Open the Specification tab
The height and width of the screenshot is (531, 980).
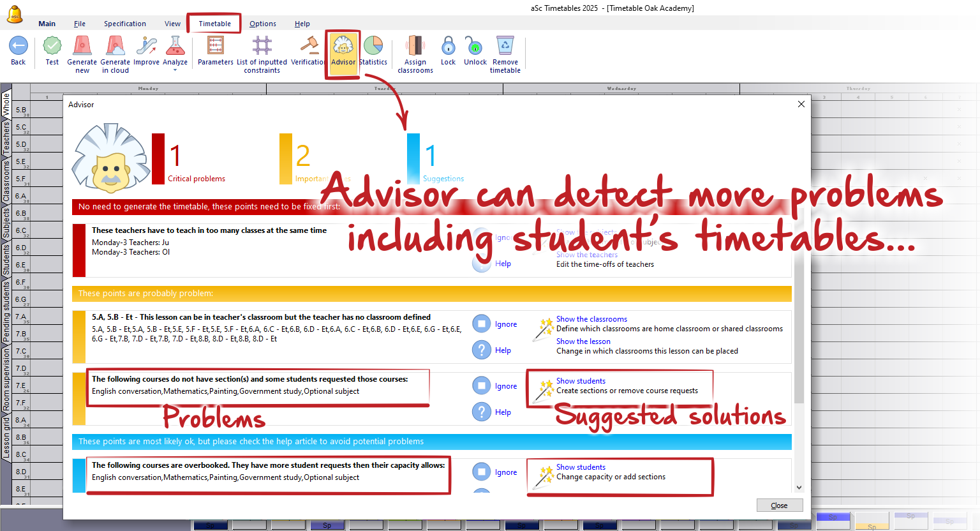click(125, 24)
